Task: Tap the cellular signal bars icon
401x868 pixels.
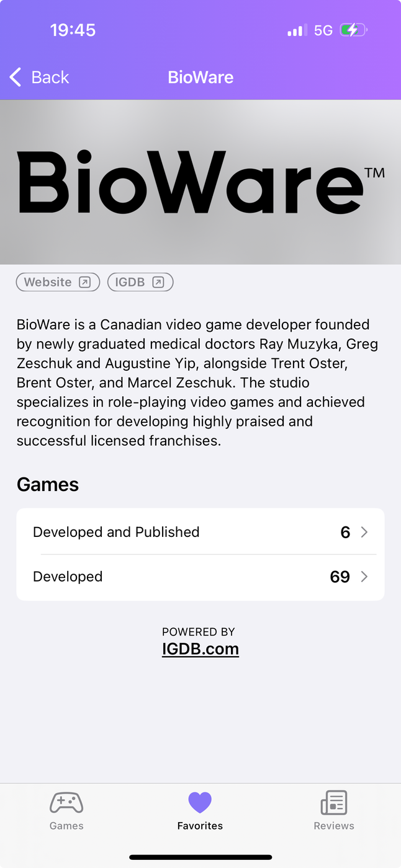Action: pos(297,30)
